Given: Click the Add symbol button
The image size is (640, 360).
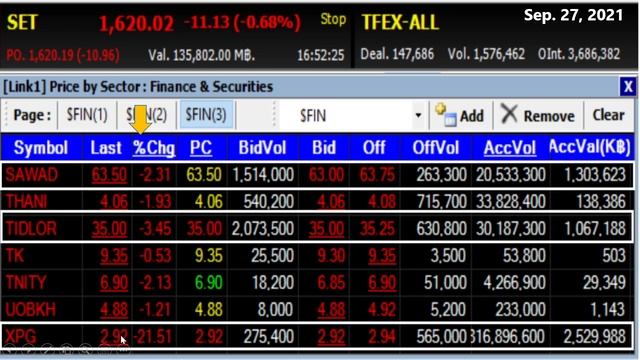Looking at the screenshot, I should [x=460, y=116].
